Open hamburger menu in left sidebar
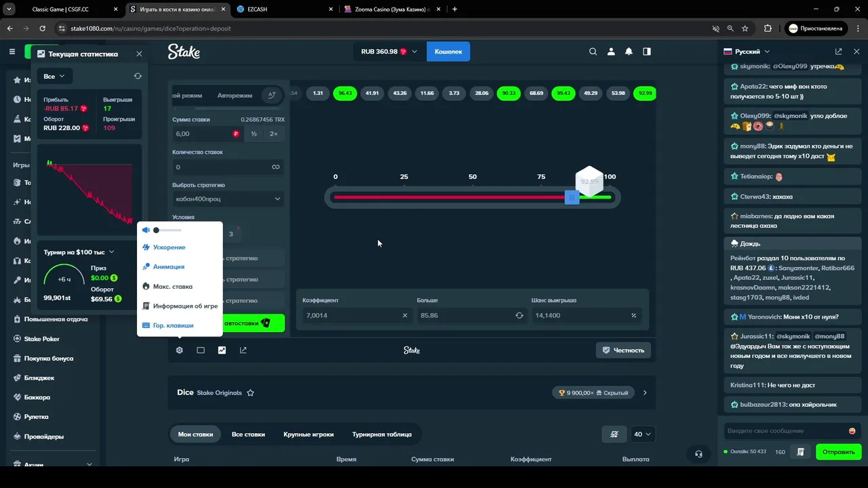 coord(12,52)
